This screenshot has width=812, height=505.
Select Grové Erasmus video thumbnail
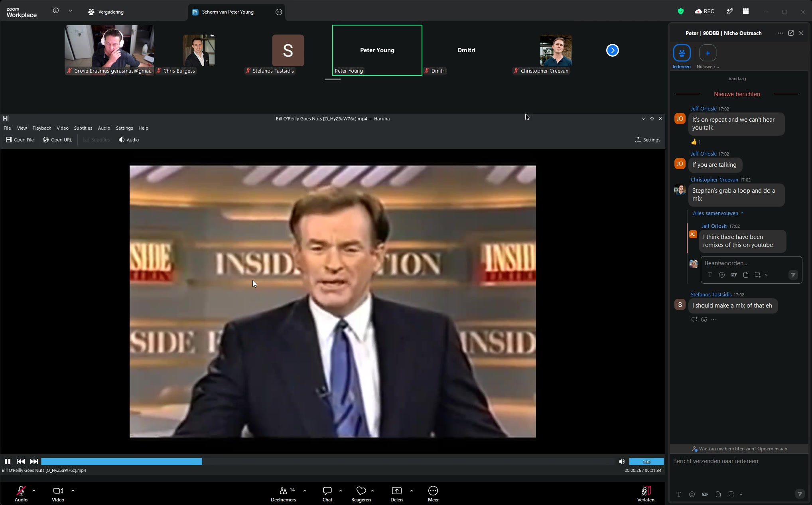pyautogui.click(x=109, y=50)
